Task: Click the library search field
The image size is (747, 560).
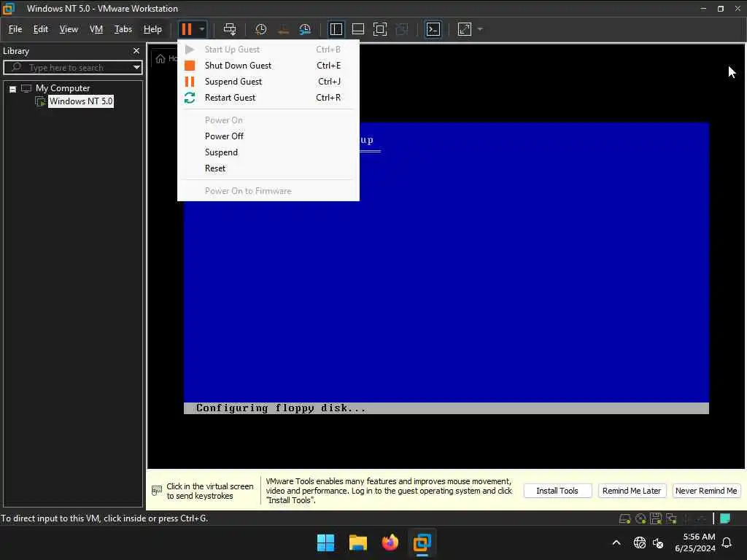Action: (71, 68)
